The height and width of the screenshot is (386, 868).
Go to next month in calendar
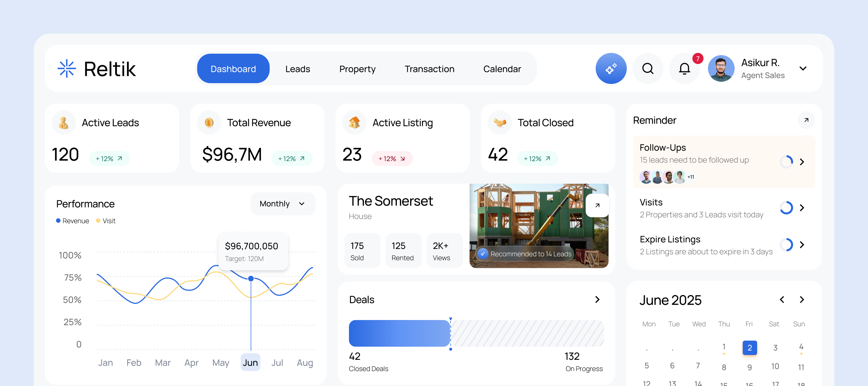point(802,299)
